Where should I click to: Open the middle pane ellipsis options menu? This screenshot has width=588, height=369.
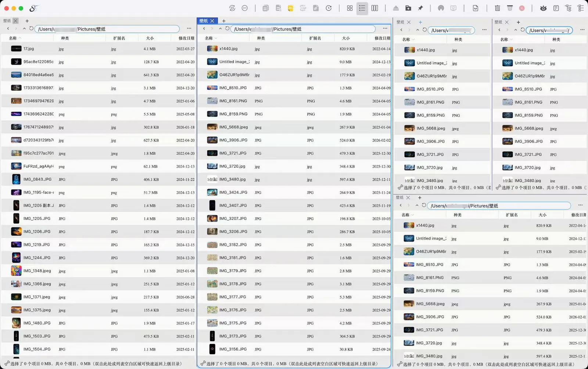point(385,28)
